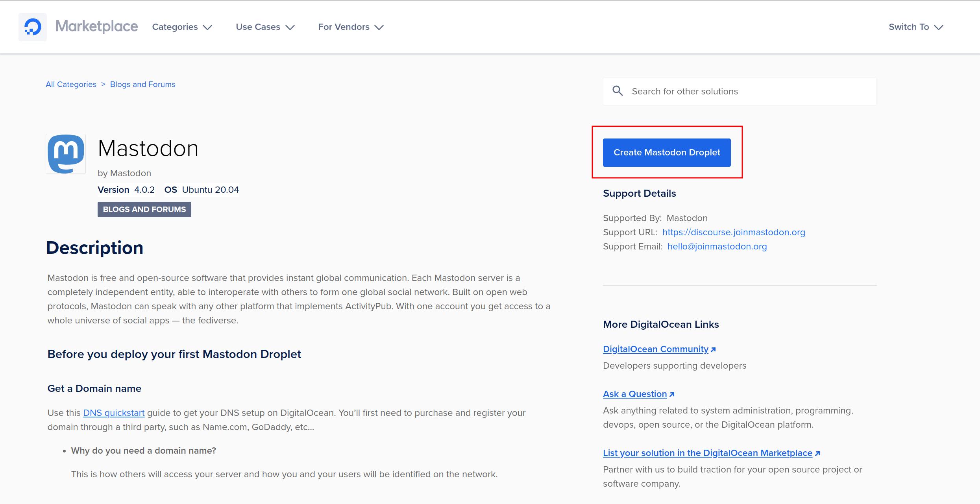This screenshot has width=980, height=504.
Task: Open the For Vendors dropdown
Action: [x=351, y=27]
